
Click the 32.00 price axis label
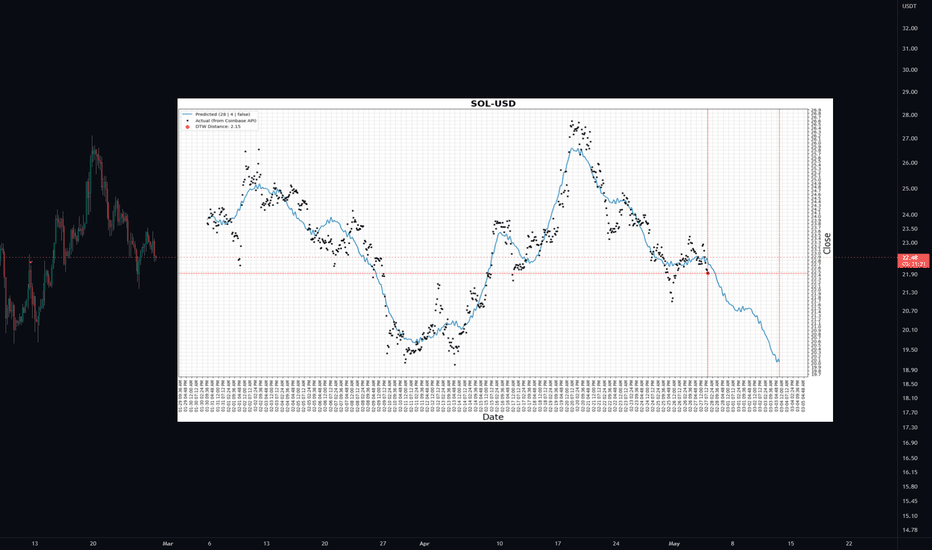pyautogui.click(x=909, y=28)
